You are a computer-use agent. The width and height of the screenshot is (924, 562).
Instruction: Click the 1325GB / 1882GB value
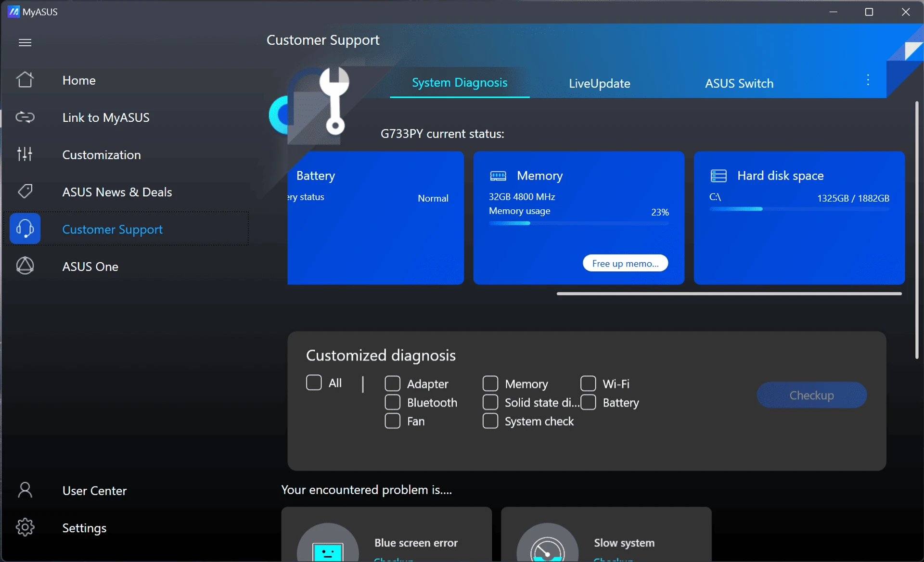pos(853,198)
